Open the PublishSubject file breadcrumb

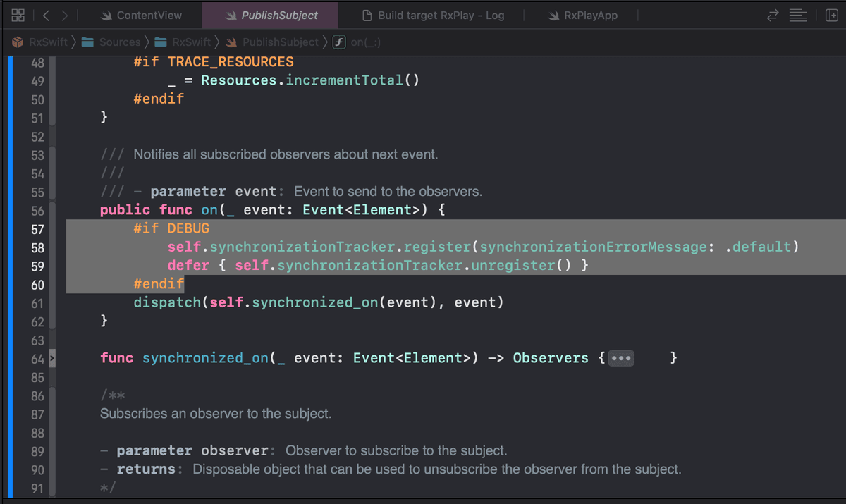click(271, 42)
